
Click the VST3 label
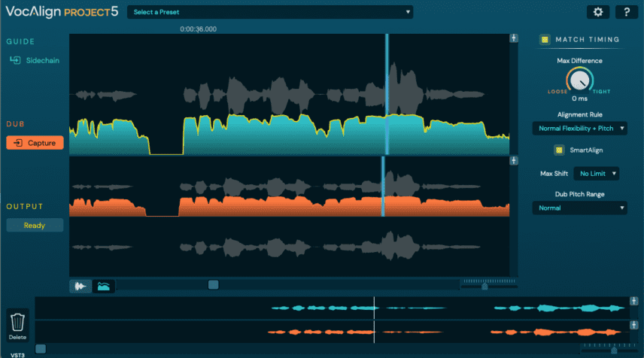(x=17, y=355)
